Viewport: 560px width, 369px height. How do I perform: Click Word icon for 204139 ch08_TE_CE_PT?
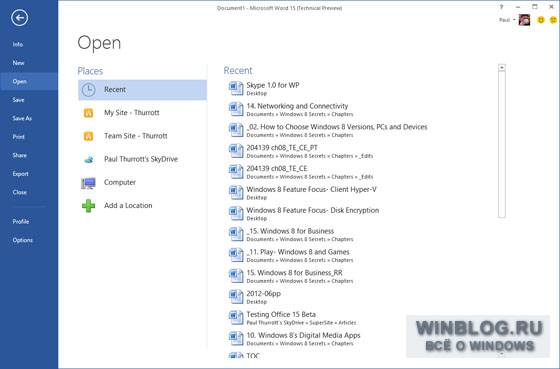tap(236, 151)
